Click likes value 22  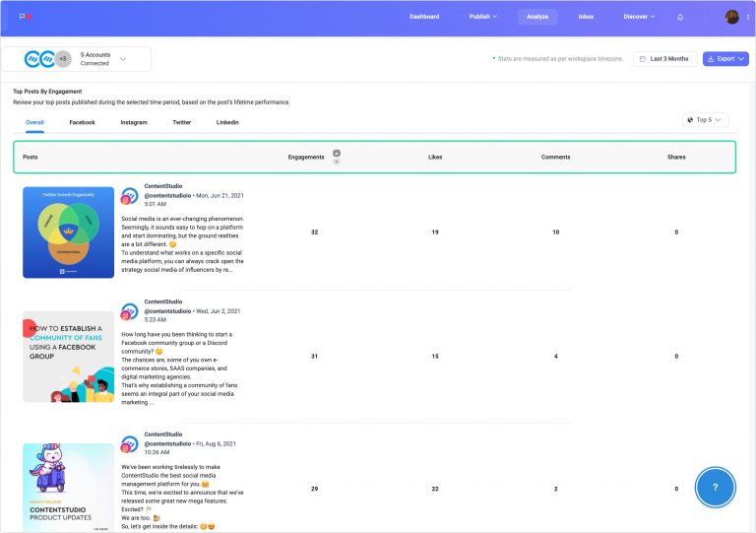(435, 489)
